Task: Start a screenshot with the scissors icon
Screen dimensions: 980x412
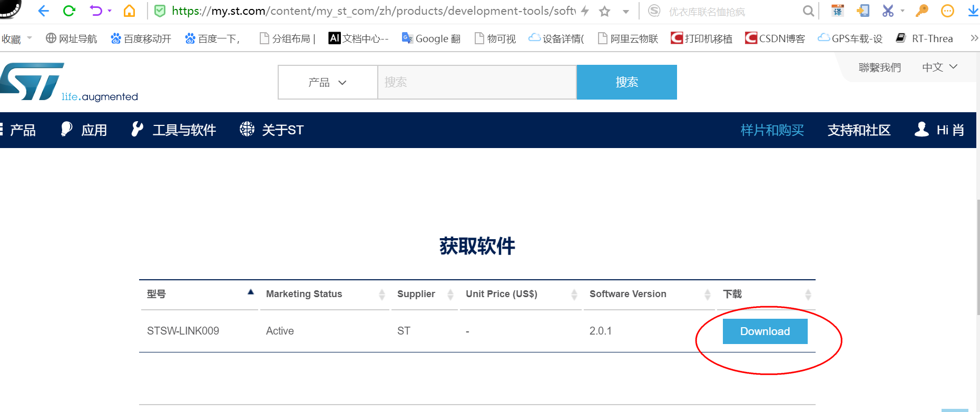Action: pyautogui.click(x=888, y=11)
